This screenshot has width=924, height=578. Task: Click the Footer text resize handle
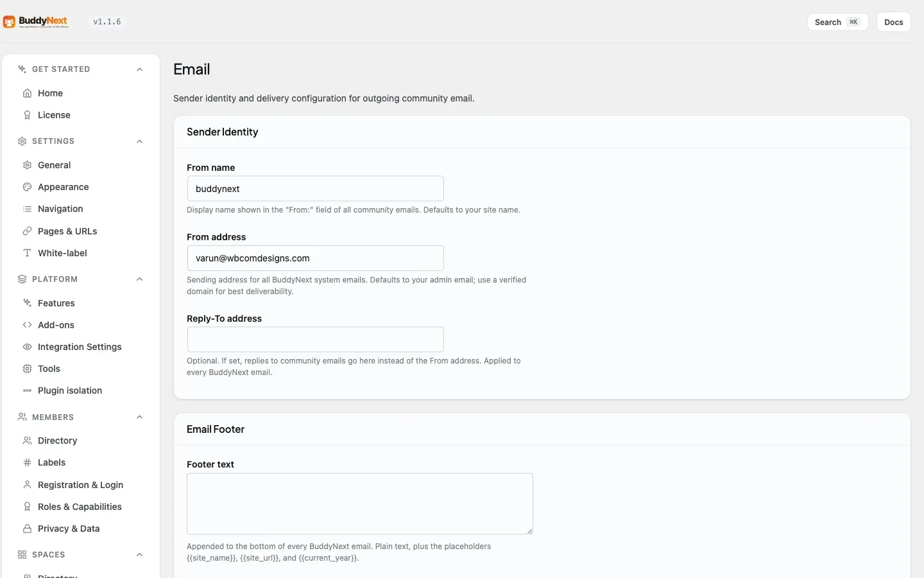pyautogui.click(x=529, y=530)
